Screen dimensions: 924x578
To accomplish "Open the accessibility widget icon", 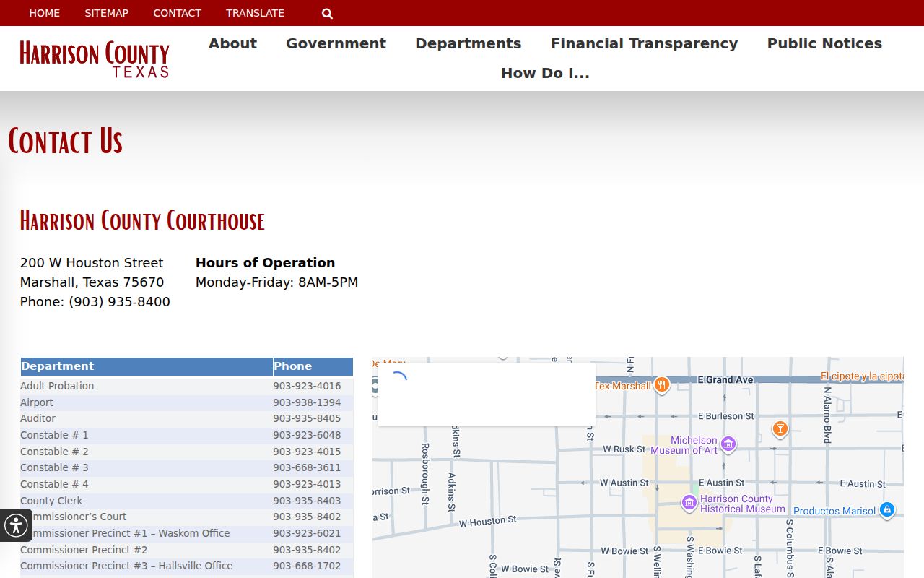I will (16, 525).
